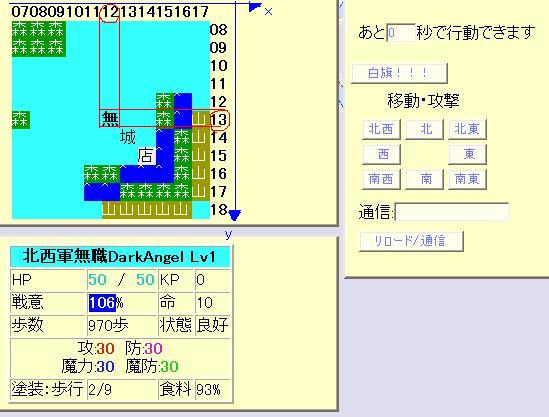Click the 白旗！！！ surrender button
The image size is (549, 417).
tap(399, 73)
